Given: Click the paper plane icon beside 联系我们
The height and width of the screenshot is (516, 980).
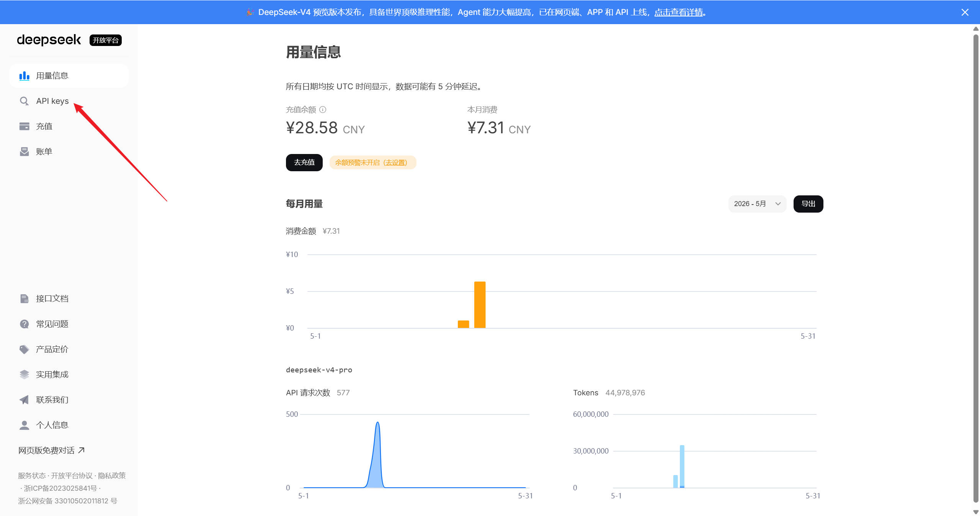Looking at the screenshot, I should coord(24,400).
